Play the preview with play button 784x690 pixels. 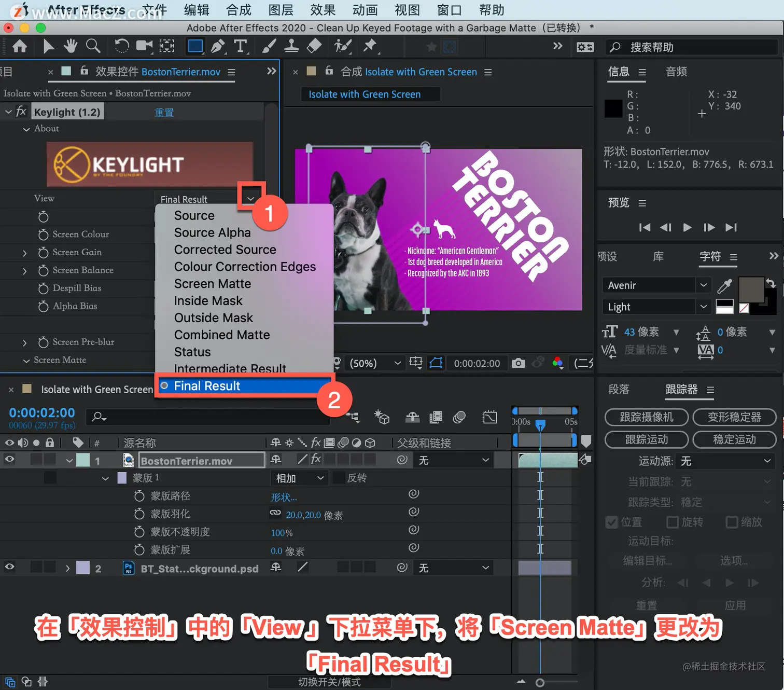(x=687, y=227)
